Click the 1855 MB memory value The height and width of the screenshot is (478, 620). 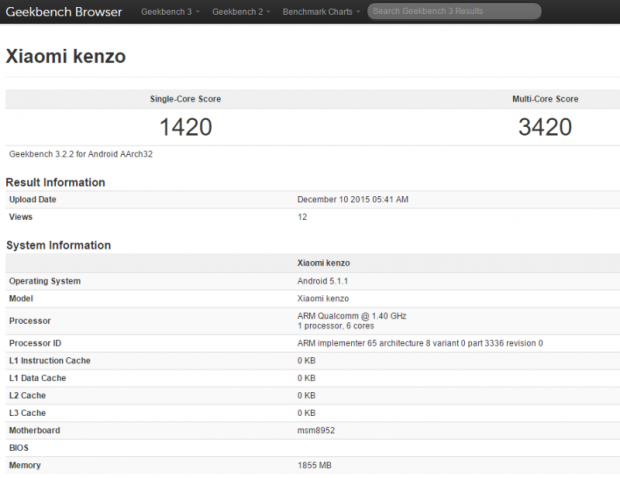pos(317,466)
